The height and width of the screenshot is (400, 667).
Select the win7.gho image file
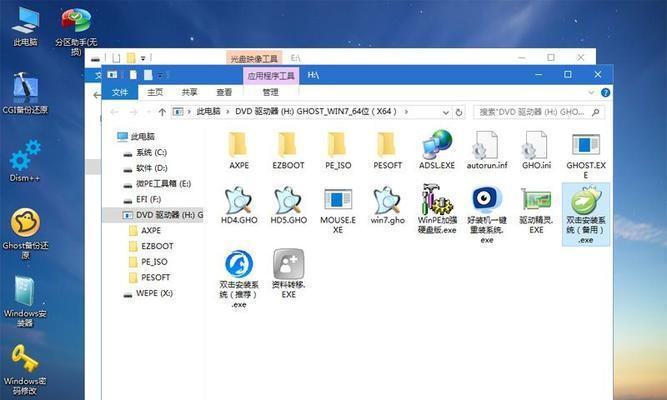pyautogui.click(x=387, y=205)
